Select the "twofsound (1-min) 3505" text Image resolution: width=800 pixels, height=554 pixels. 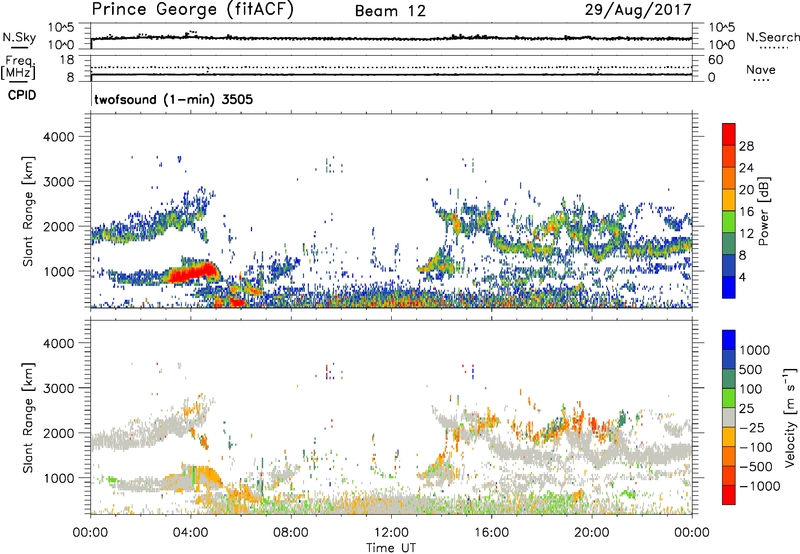[173, 99]
